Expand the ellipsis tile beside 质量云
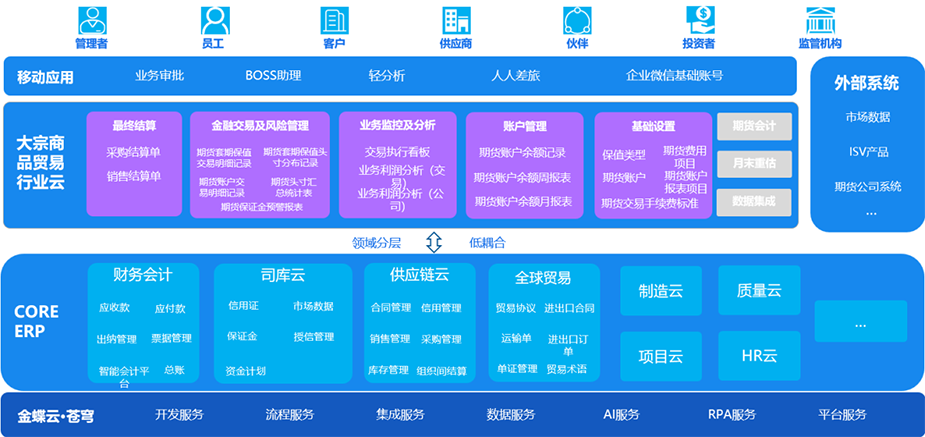Image resolution: width=925 pixels, height=437 pixels. (860, 324)
